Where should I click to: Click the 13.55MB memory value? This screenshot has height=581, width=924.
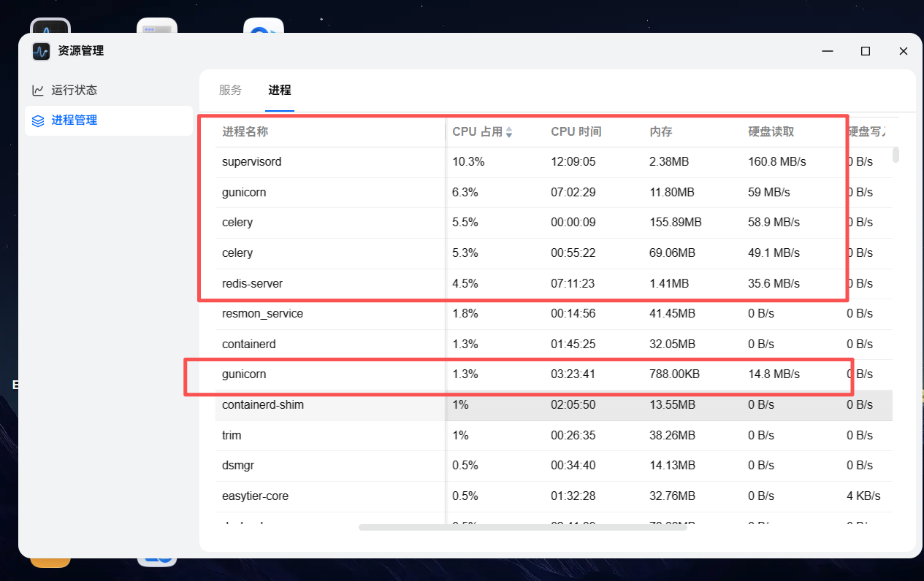(x=672, y=405)
